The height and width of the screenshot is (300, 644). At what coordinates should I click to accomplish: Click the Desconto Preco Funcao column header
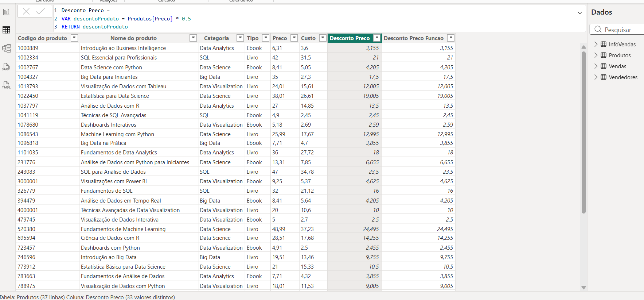tap(414, 38)
